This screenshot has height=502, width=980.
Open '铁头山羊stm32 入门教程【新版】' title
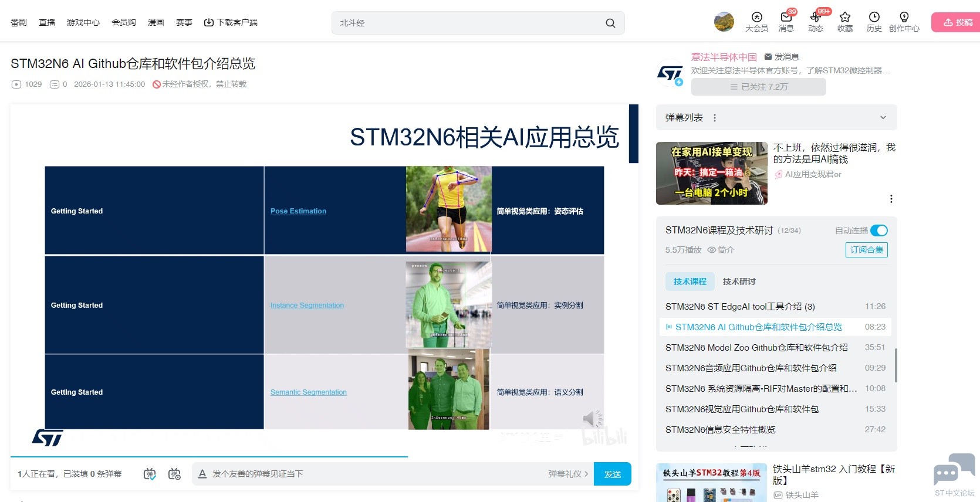tap(834, 474)
